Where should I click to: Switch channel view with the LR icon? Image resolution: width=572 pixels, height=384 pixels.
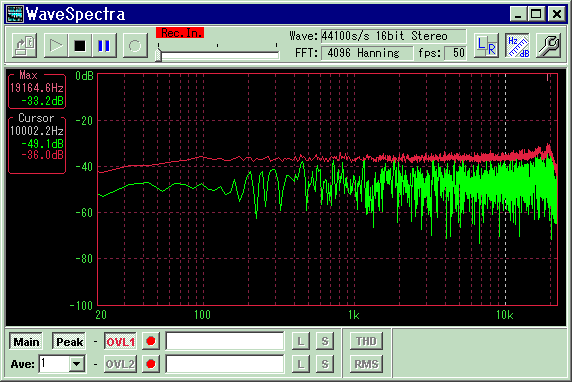[x=486, y=46]
